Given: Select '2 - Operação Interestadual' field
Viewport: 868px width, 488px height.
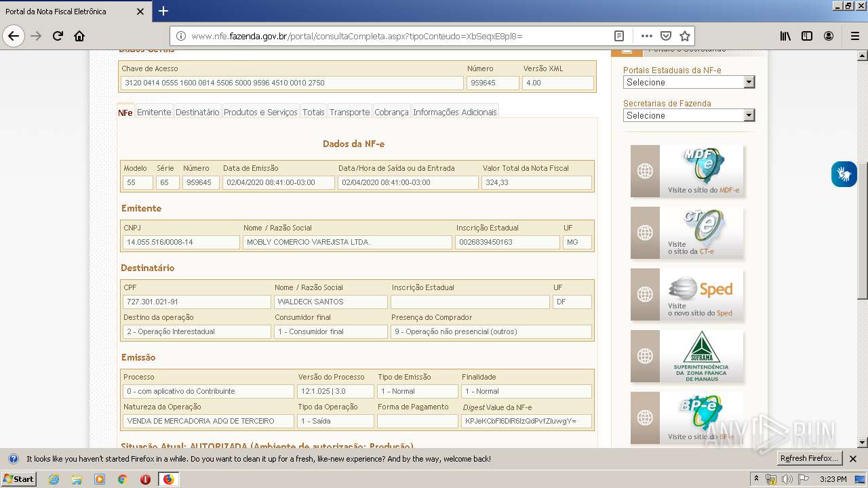Looking at the screenshot, I should [197, 331].
